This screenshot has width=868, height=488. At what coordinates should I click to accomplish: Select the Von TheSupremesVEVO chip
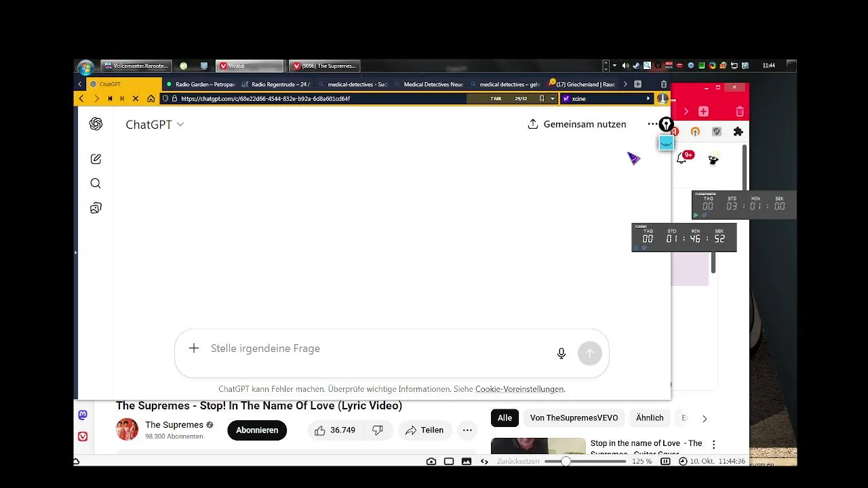click(x=574, y=418)
